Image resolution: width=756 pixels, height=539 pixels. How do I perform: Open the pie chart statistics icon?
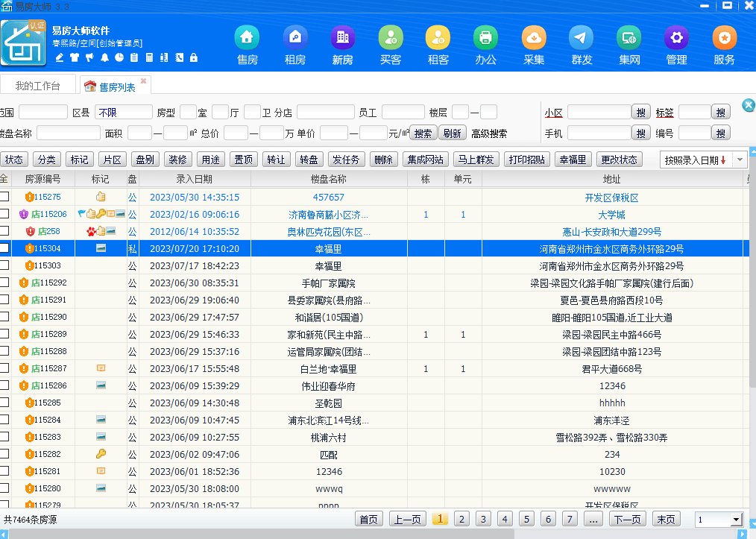point(119,57)
